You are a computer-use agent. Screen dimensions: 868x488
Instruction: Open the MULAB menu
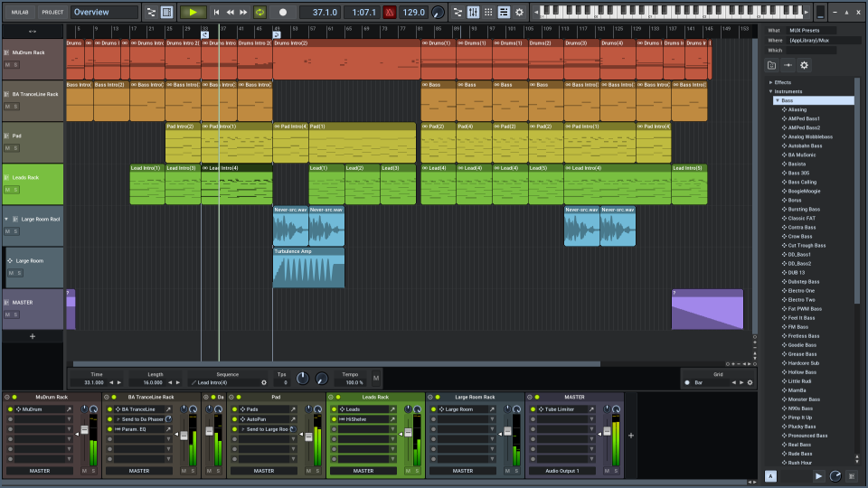[20, 13]
